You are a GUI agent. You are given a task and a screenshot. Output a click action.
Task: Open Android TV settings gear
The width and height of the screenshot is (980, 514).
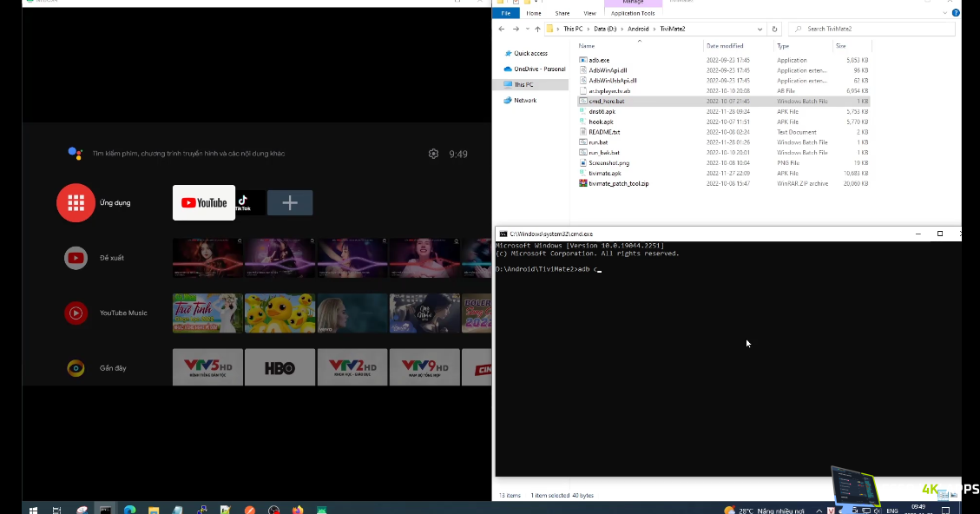(x=433, y=154)
